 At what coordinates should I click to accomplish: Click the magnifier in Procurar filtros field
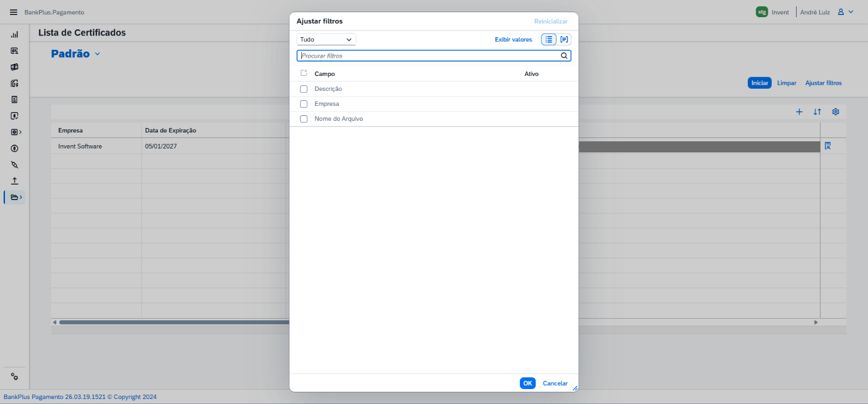point(564,56)
